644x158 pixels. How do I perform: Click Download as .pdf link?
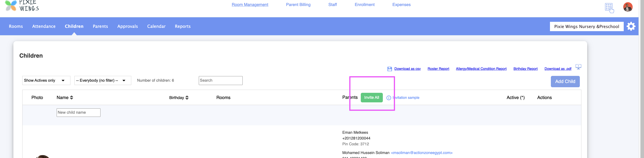tap(558, 69)
